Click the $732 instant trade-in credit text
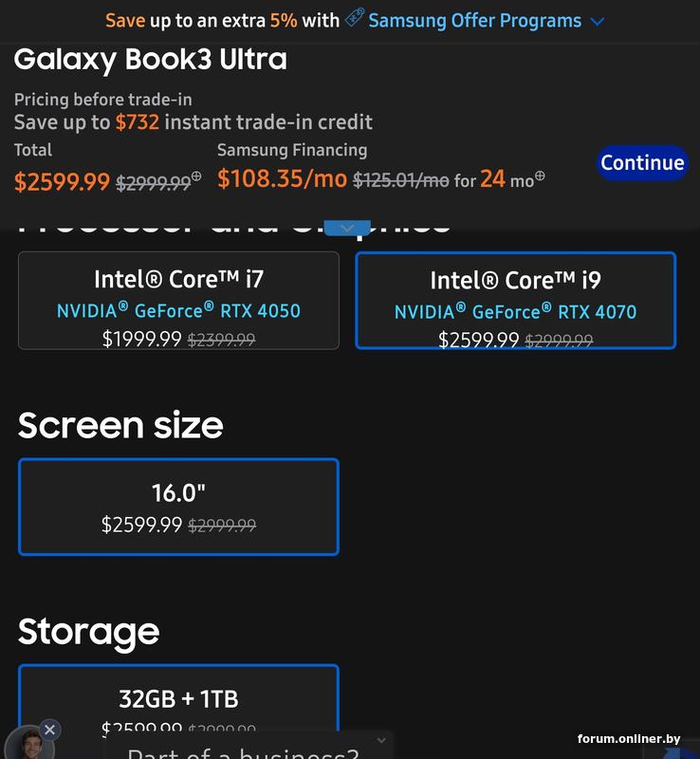Viewport: 700px width, 759px height. pyautogui.click(x=137, y=122)
